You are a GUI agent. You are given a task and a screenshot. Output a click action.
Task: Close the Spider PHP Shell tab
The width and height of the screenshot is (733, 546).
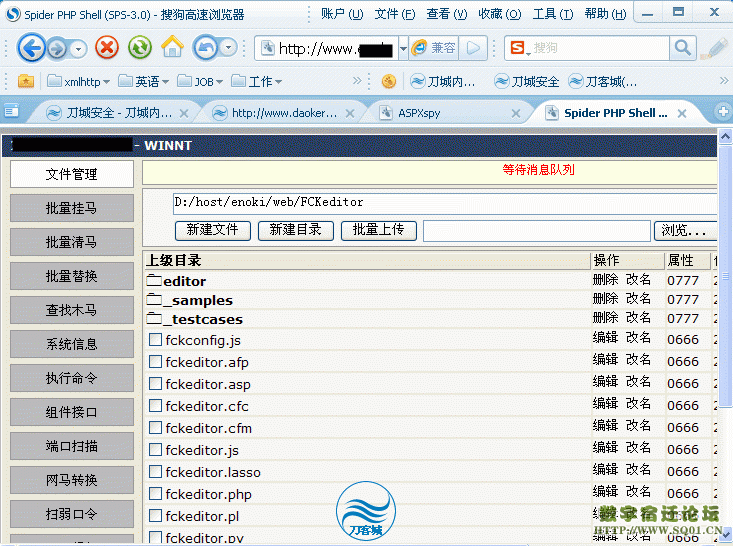(682, 113)
